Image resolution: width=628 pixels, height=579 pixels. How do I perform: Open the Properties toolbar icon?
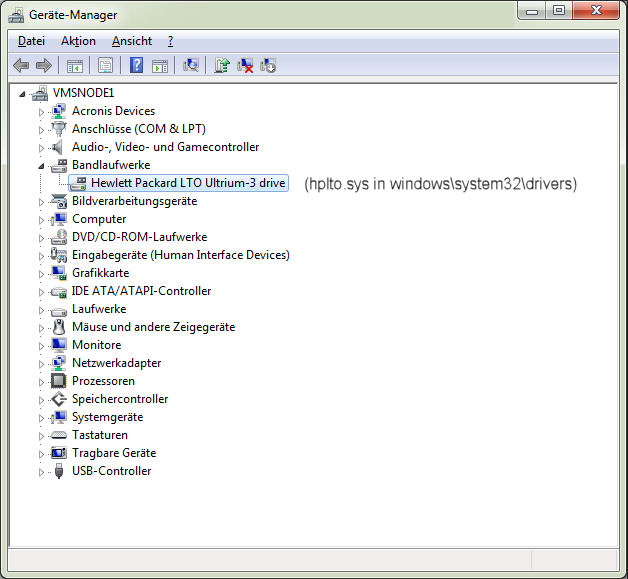coord(104,66)
